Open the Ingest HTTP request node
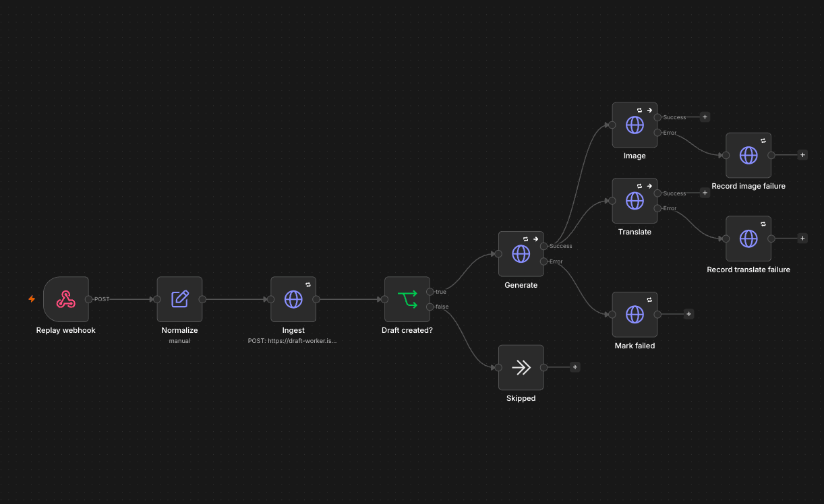 pos(293,299)
